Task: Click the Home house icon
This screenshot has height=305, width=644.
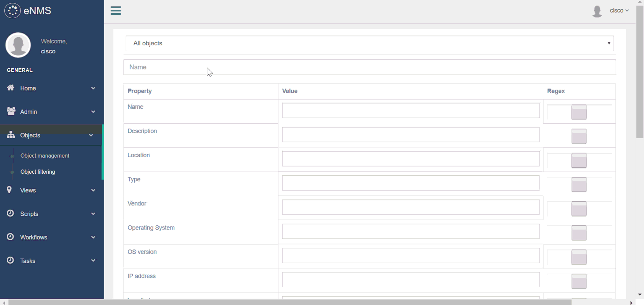Action: pyautogui.click(x=11, y=88)
